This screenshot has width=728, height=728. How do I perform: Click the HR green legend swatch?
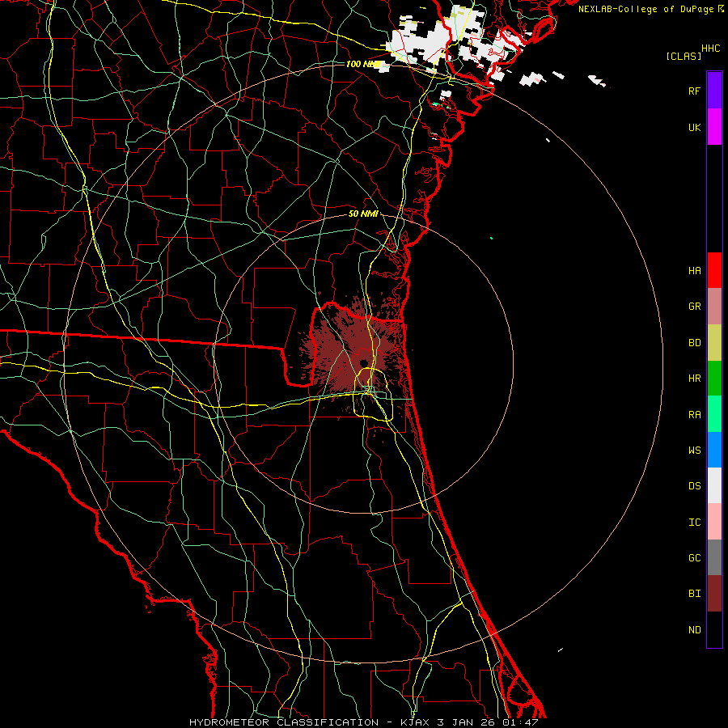pyautogui.click(x=714, y=379)
